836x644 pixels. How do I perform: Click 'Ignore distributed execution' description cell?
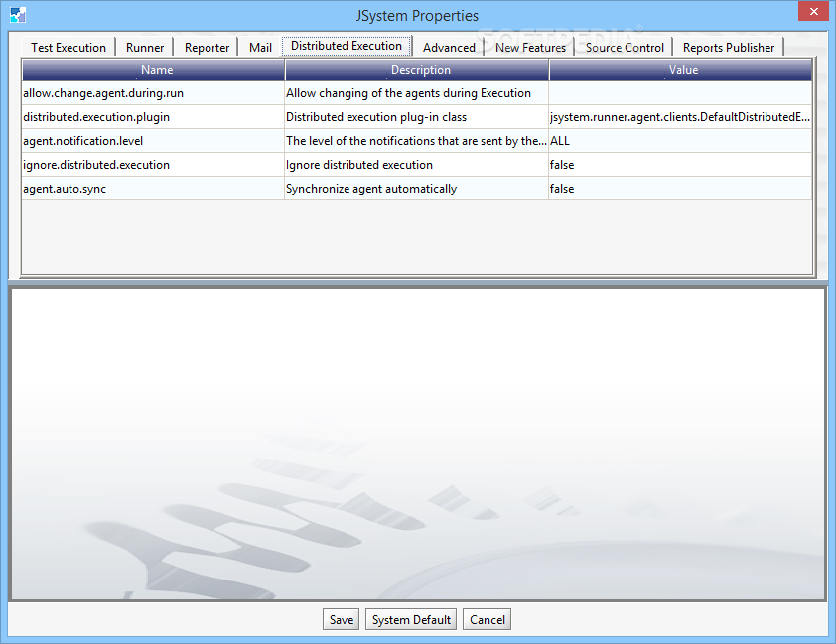coord(416,165)
